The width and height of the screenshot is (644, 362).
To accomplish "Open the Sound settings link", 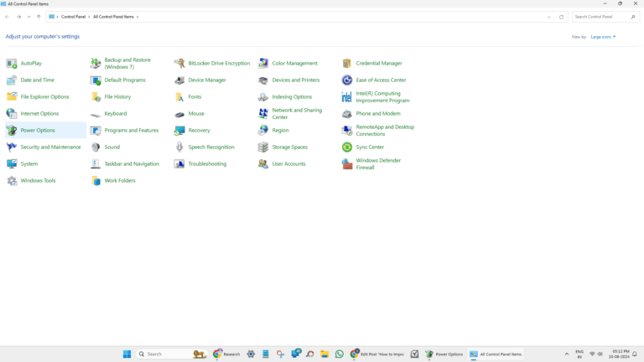I will [x=112, y=147].
